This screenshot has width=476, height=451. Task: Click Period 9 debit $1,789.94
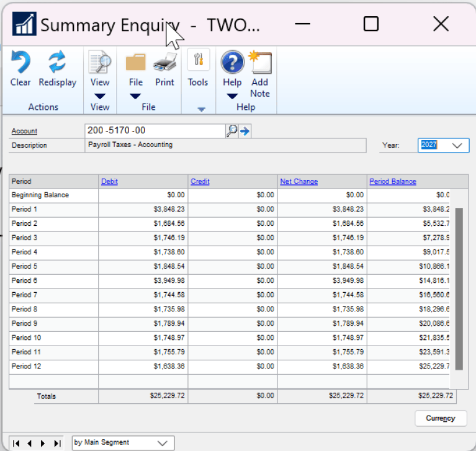pyautogui.click(x=169, y=323)
